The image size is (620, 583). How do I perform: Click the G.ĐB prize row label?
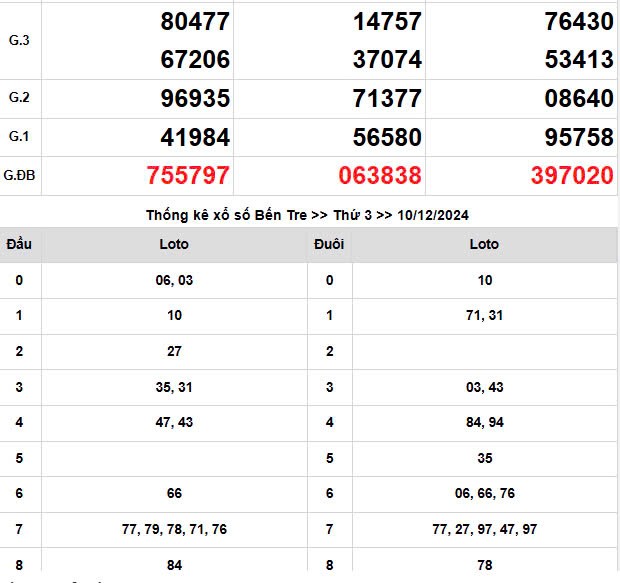[19, 176]
